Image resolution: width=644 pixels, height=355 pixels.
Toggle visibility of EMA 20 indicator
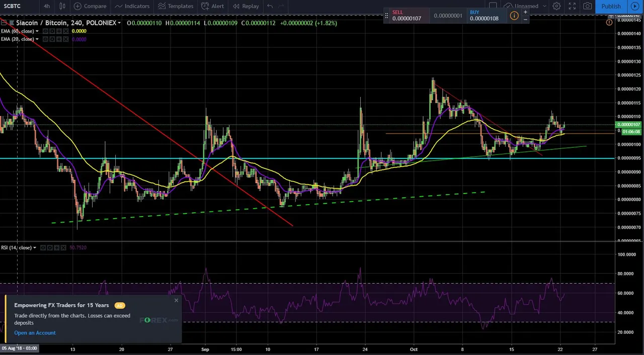tap(45, 39)
